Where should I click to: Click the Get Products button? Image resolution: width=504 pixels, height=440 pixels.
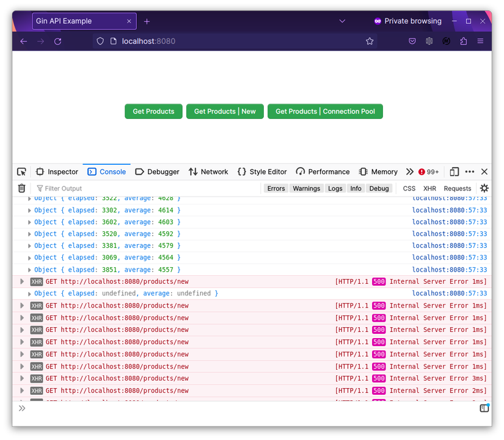coord(153,111)
